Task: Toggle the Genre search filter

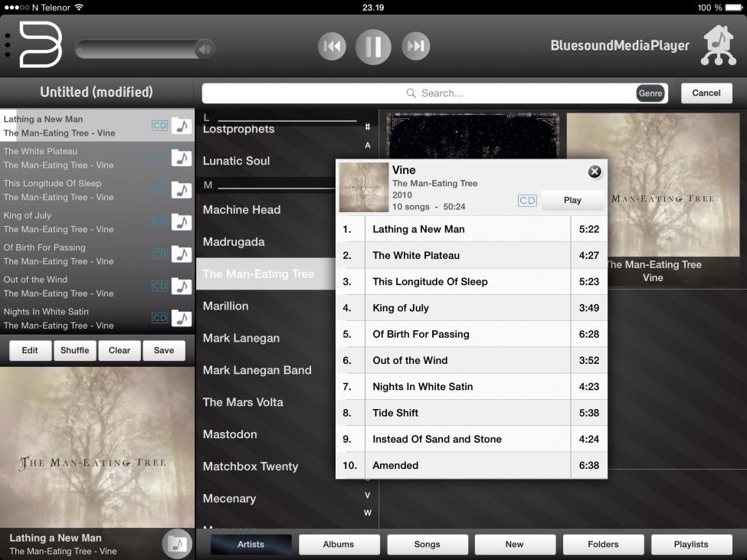Action: coord(650,93)
